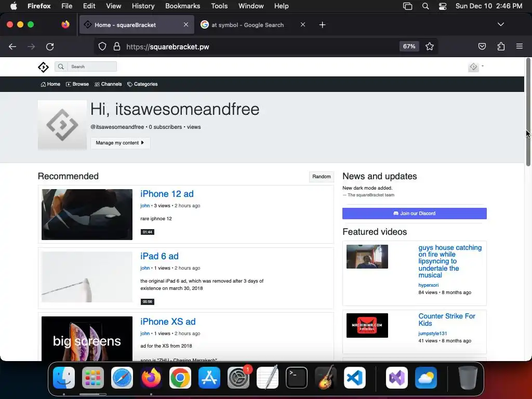Click the iPhone 12 ad thumbnail
Image resolution: width=532 pixels, height=399 pixels.
pos(87,215)
